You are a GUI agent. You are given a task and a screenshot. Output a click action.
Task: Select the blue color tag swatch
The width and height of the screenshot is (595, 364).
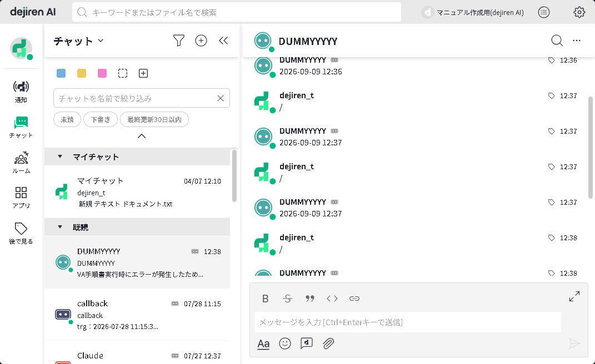pyautogui.click(x=61, y=73)
